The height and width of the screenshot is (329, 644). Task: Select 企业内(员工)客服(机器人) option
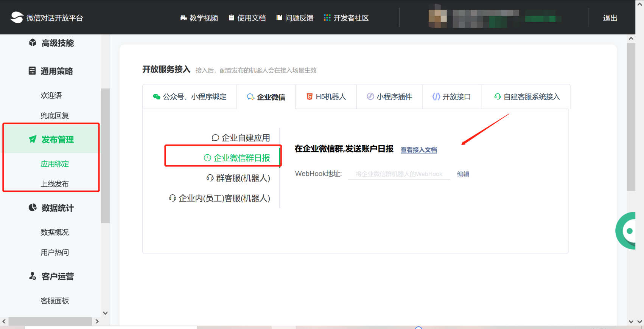pyautogui.click(x=219, y=198)
